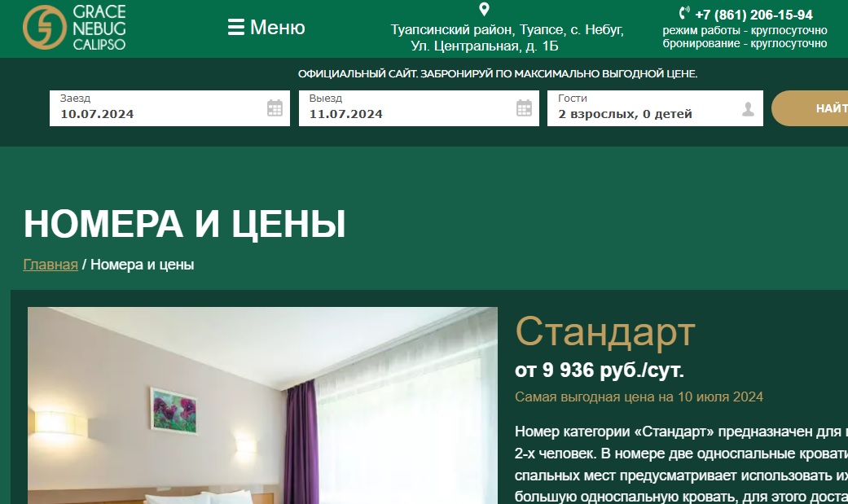Select the Заезд date 10.07.2024 field
This screenshot has height=504, width=848.
coord(155,113)
